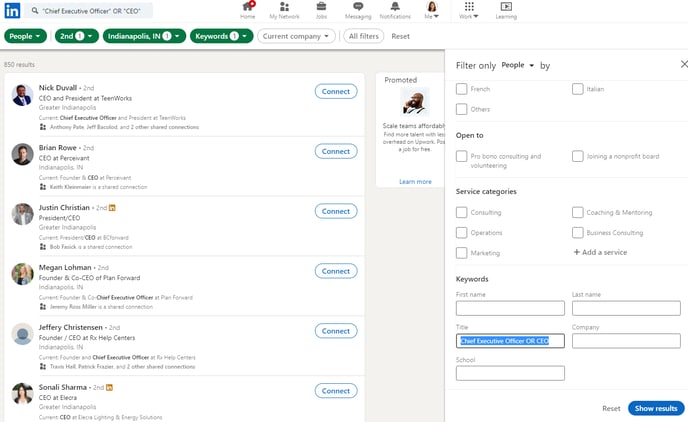Click Justin Christian's LinkedIn premium badge
The image size is (688, 422).
point(112,207)
